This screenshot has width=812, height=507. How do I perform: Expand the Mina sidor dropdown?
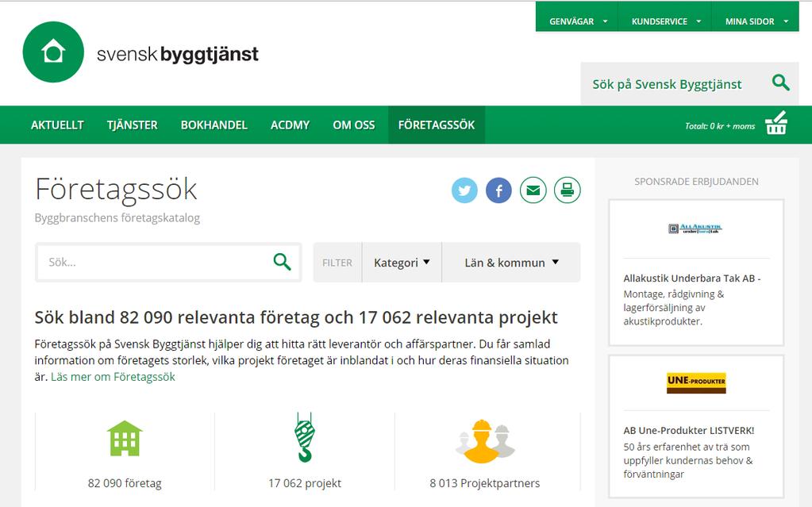756,21
